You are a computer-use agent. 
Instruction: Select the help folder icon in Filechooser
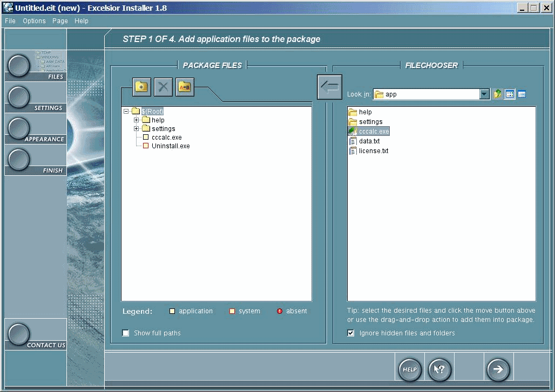(x=353, y=112)
